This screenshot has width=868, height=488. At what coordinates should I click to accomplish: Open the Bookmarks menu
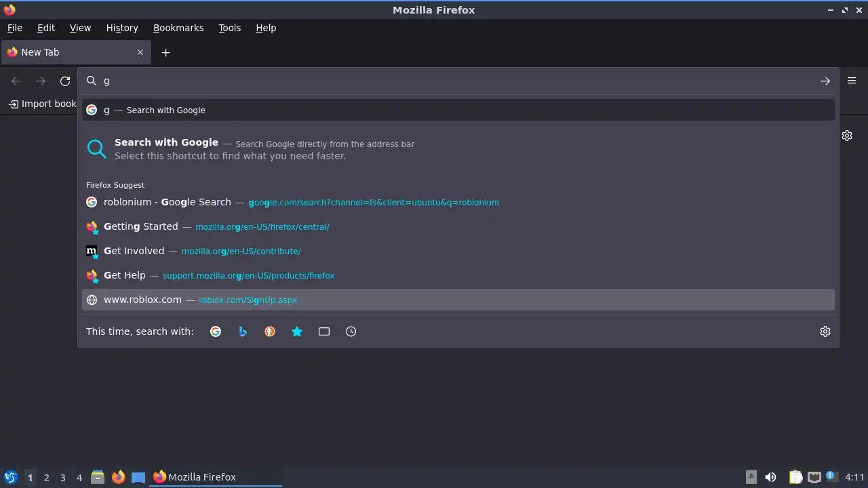coord(178,28)
